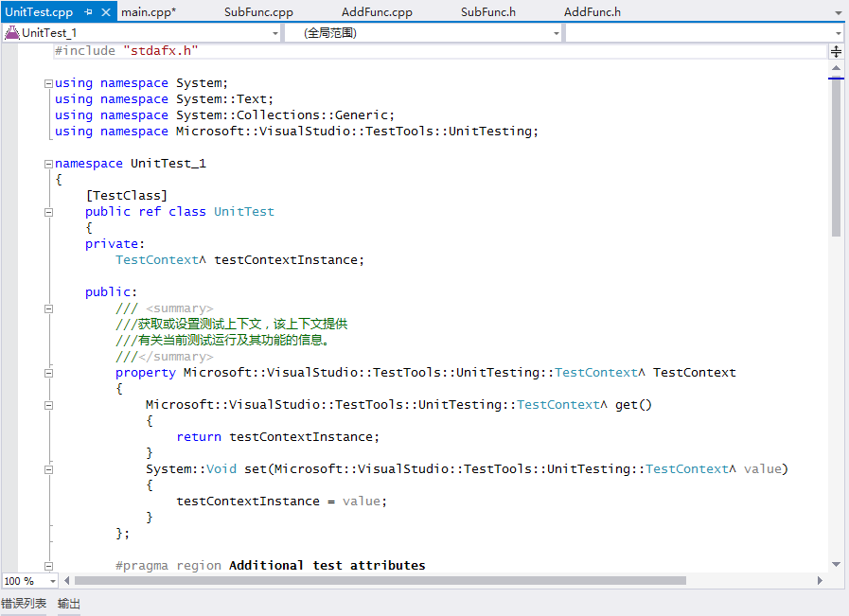Collapse the property TestContext block
The height and width of the screenshot is (616, 849).
click(48, 373)
